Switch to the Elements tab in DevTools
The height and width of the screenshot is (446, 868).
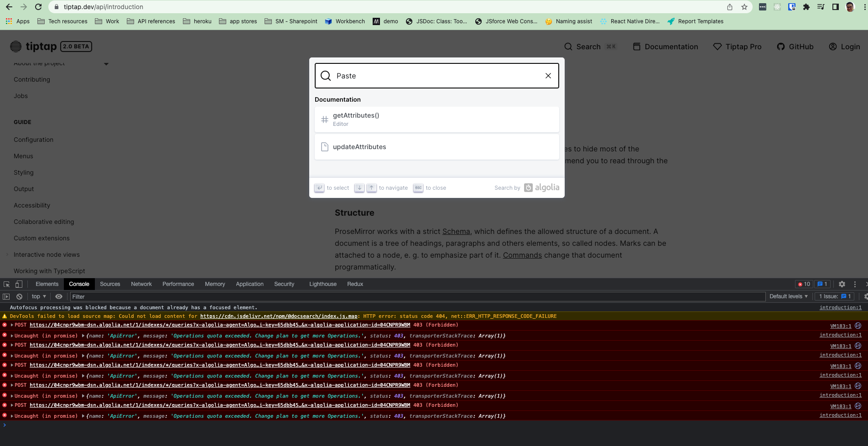point(47,284)
